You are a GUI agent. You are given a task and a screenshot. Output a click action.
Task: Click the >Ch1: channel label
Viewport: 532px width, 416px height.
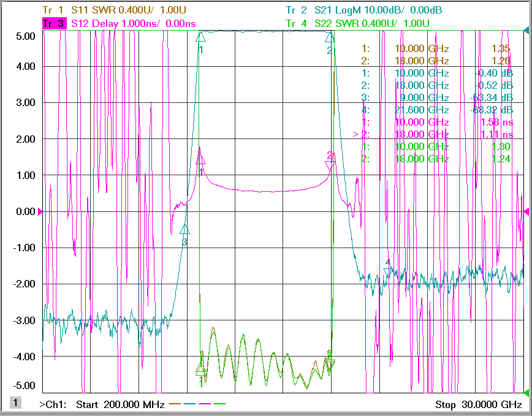53,404
